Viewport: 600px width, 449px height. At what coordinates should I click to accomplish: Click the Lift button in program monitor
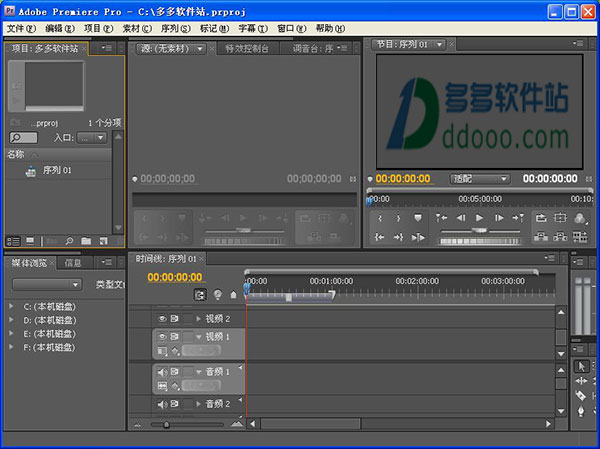[541, 237]
